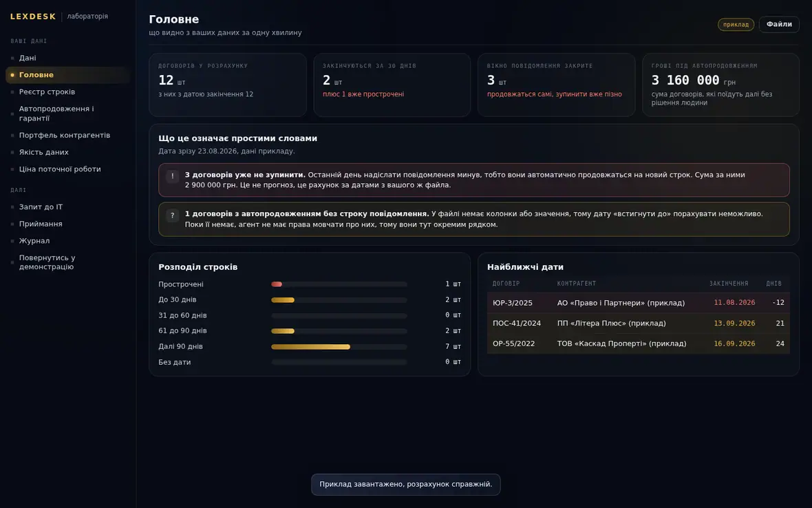Select contract row ПОС-41/2024
The image size is (812, 508).
[638, 323]
